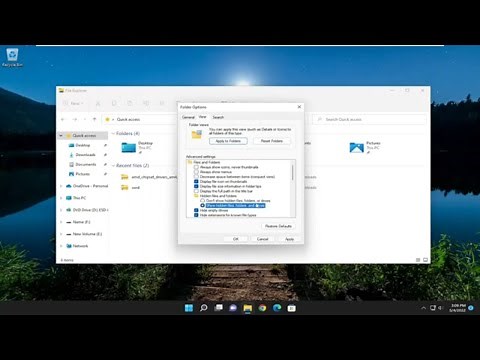480x360 pixels.
Task: Expand OneDrive - Personal tree node
Action: 61,186
